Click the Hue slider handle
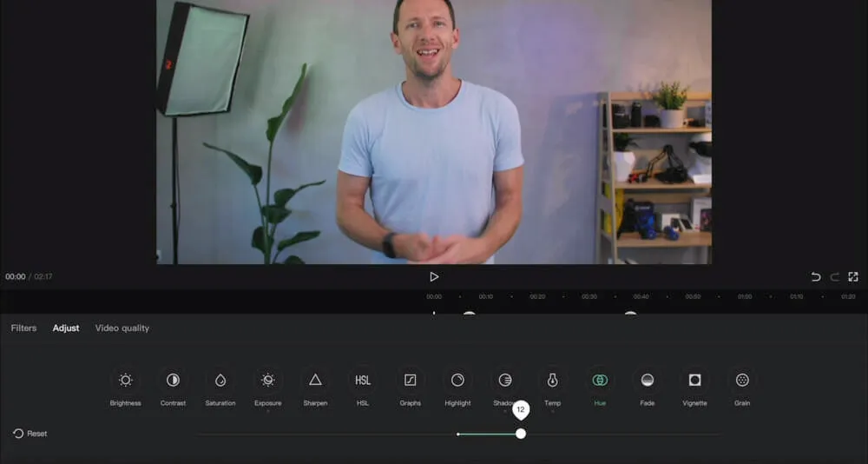 point(521,434)
